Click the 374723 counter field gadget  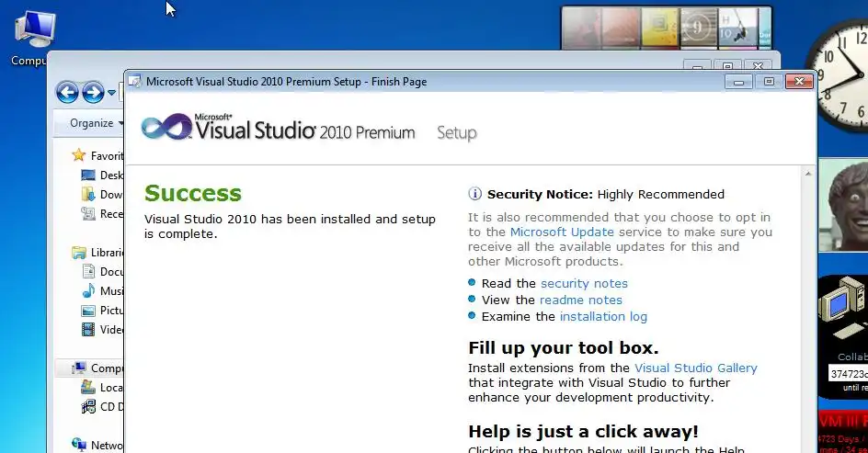(849, 374)
